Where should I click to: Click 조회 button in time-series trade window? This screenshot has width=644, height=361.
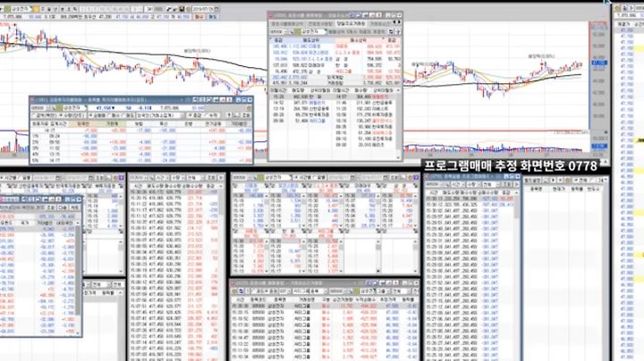tap(211, 178)
